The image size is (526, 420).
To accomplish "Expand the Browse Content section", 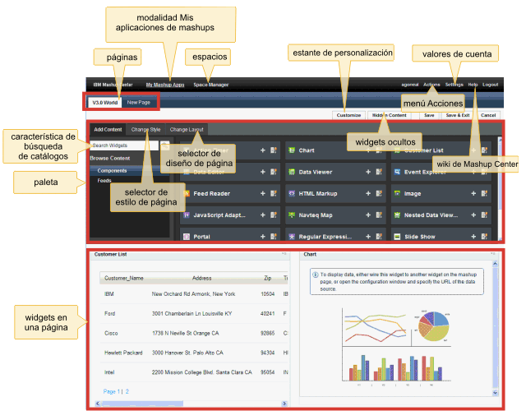I will tap(109, 158).
